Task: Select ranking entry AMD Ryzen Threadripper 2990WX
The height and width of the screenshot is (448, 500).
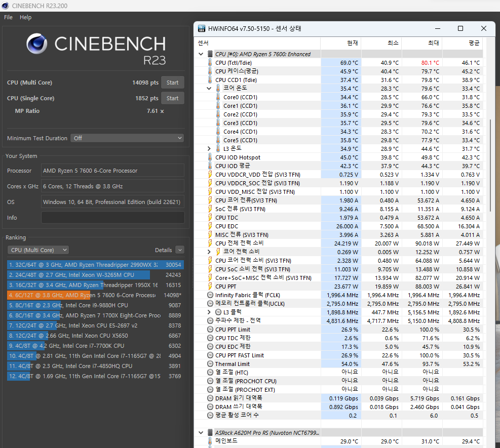Action: point(95,265)
